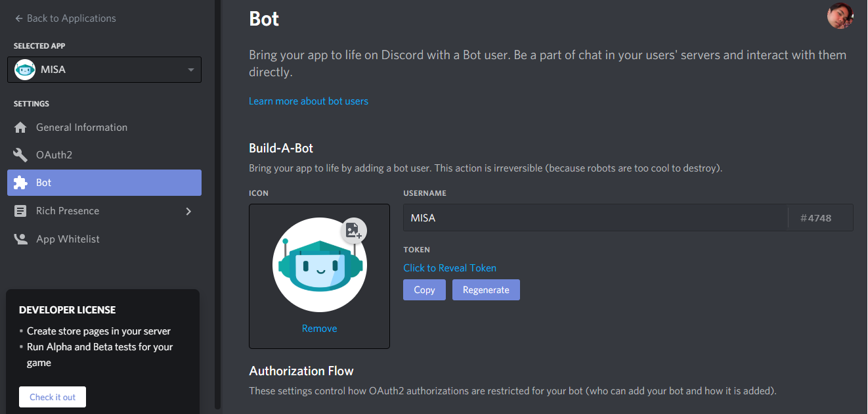Remove the bot icon
Image resolution: width=868 pixels, height=414 pixels.
(319, 329)
